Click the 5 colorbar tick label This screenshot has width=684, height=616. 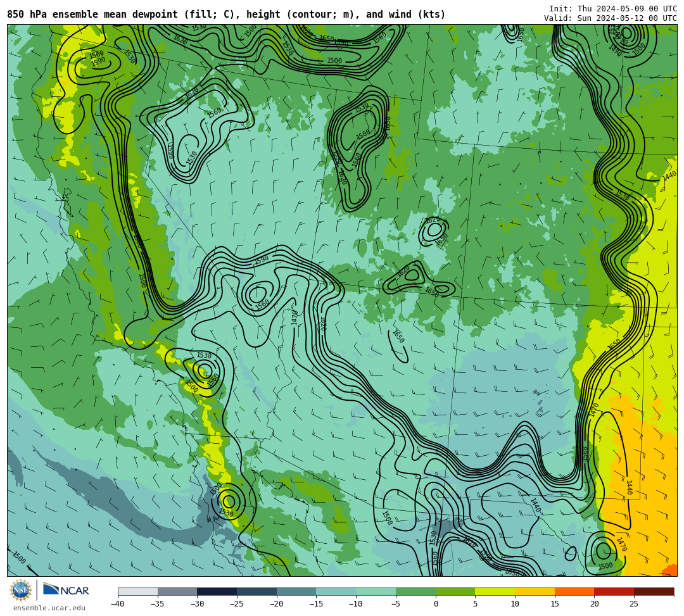coord(476,604)
